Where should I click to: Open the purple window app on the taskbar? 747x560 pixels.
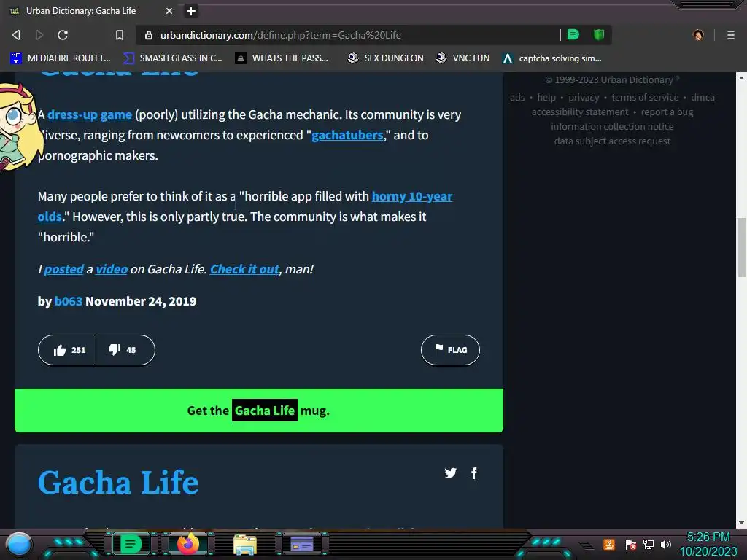(302, 544)
